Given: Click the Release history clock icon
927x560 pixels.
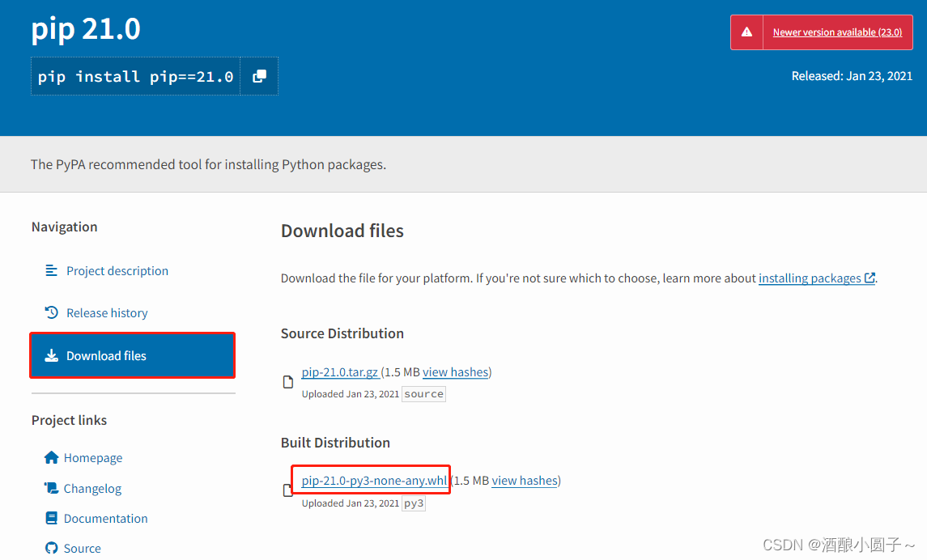Looking at the screenshot, I should pyautogui.click(x=52, y=312).
